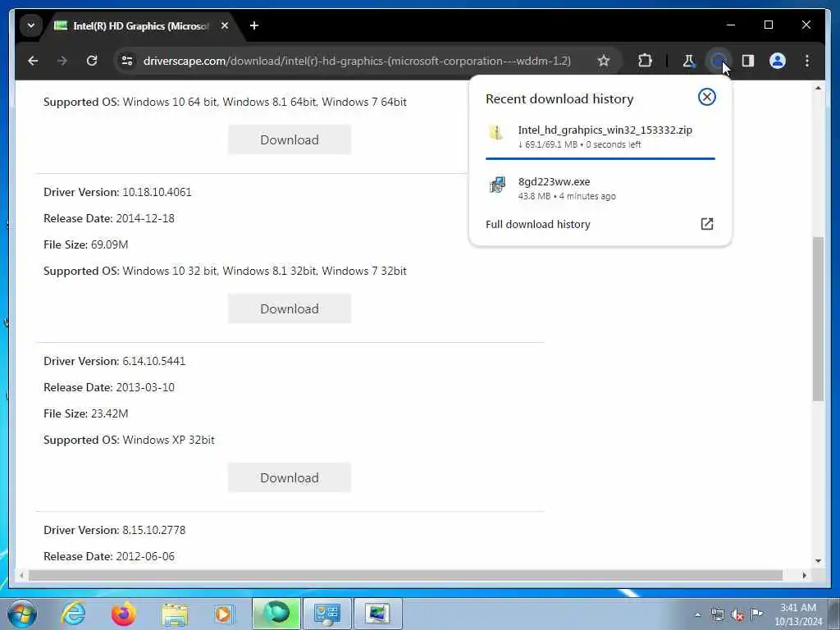Open the control panel taskbar window
Image resolution: width=840 pixels, height=630 pixels.
pyautogui.click(x=327, y=614)
